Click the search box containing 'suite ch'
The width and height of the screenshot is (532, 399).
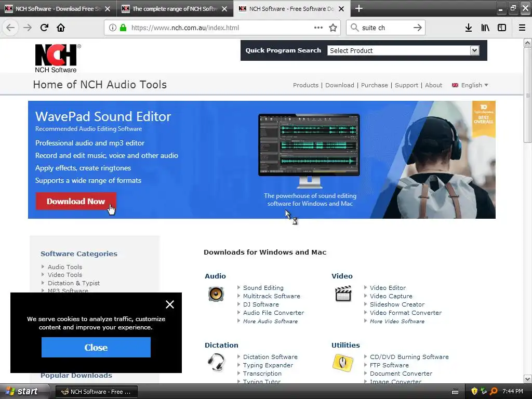click(385, 28)
